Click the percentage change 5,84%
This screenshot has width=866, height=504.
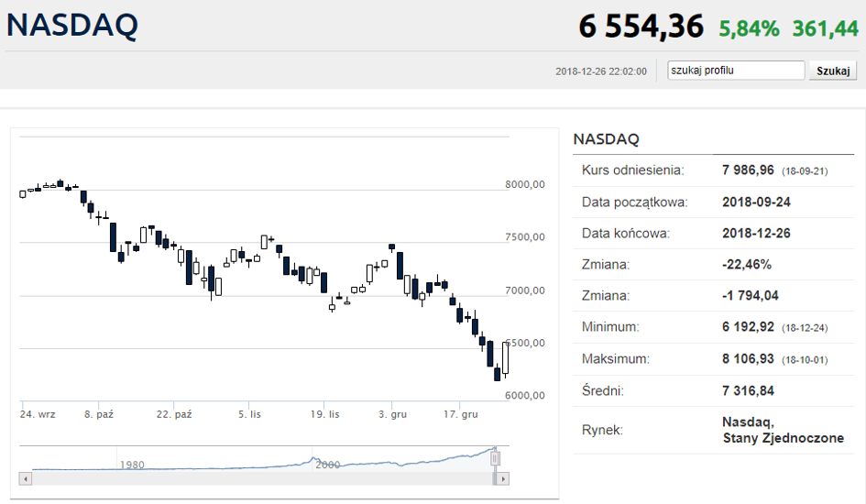tap(749, 28)
